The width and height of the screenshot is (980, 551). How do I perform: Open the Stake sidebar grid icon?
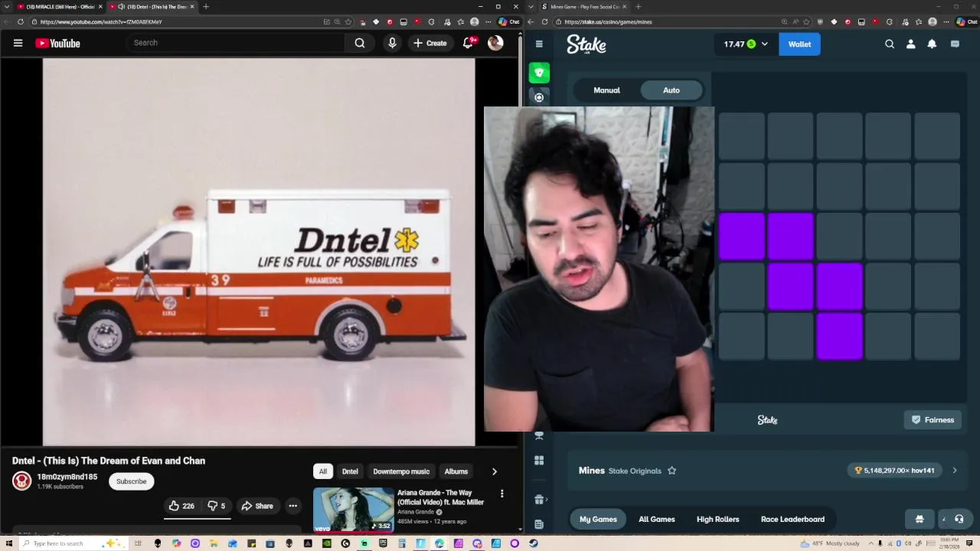click(x=539, y=460)
